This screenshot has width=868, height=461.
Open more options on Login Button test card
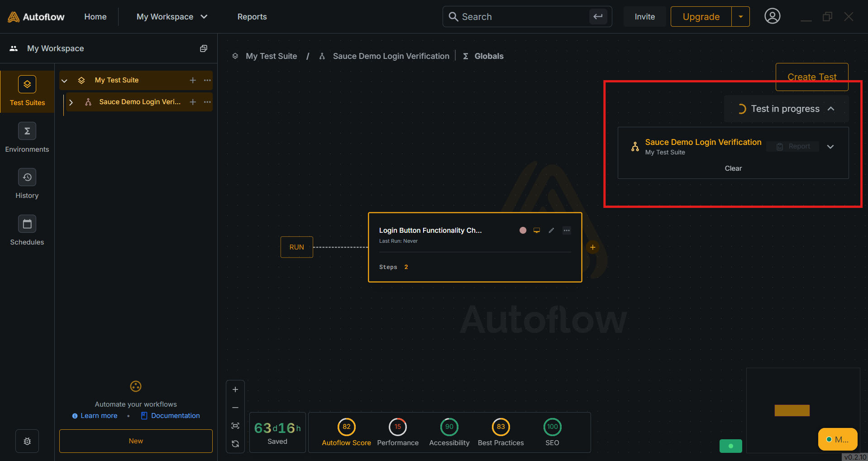click(x=567, y=230)
